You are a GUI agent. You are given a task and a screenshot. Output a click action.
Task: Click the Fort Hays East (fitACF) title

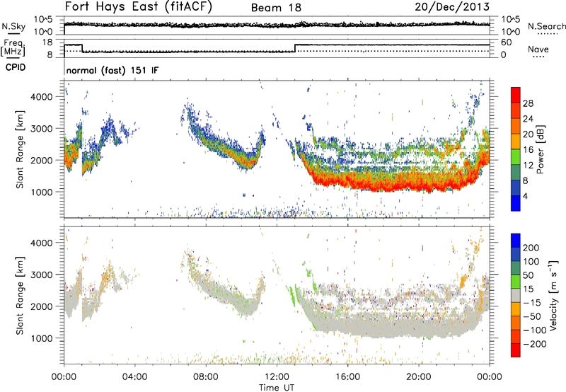139,6
